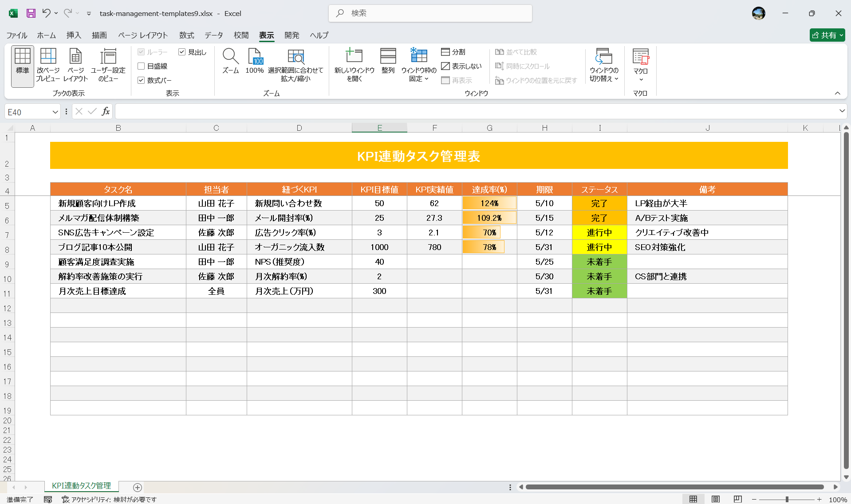Select the KPI連動タスク管理表 title cell
This screenshot has width=851, height=504.
tap(419, 156)
